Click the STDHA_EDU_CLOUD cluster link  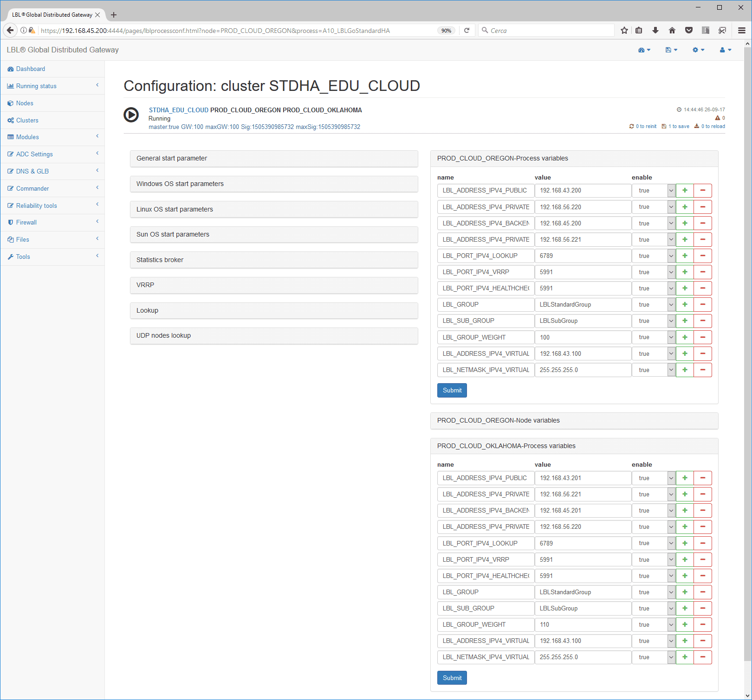tap(178, 110)
